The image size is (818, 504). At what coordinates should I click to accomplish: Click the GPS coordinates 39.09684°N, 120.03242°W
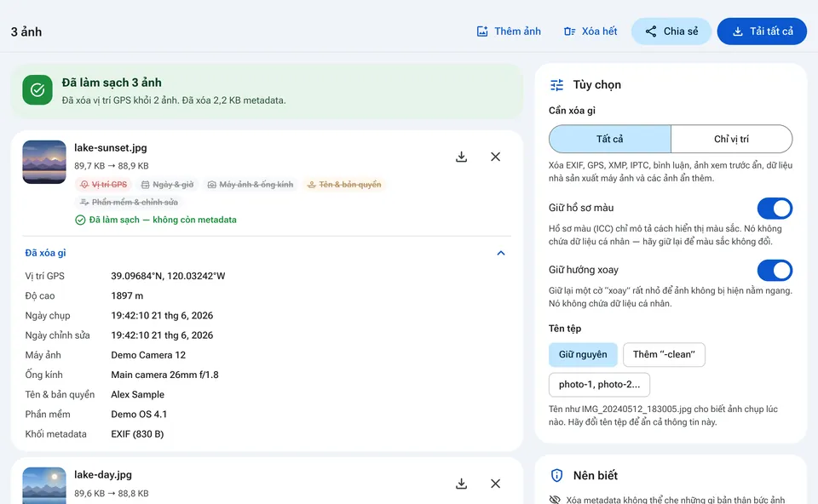point(168,276)
